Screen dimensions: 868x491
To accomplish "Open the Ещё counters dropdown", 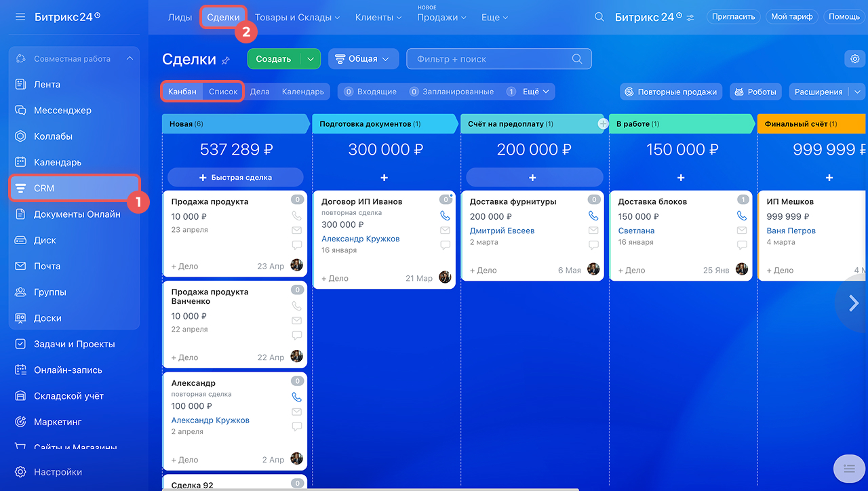I will pos(529,92).
